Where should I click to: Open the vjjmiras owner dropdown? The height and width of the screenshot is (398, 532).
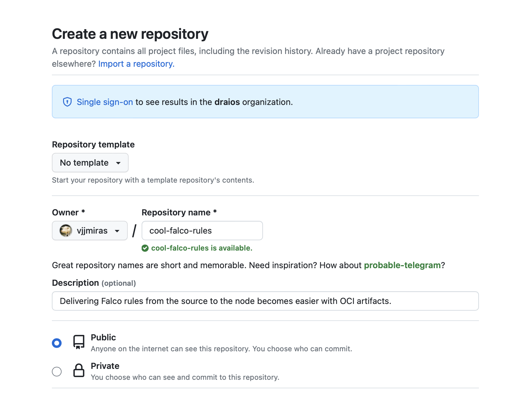[90, 231]
